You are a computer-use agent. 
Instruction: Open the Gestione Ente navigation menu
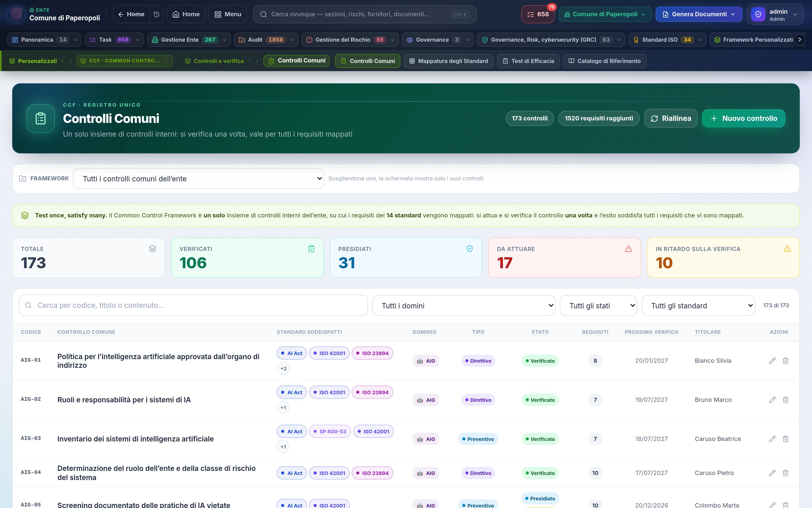click(189, 40)
